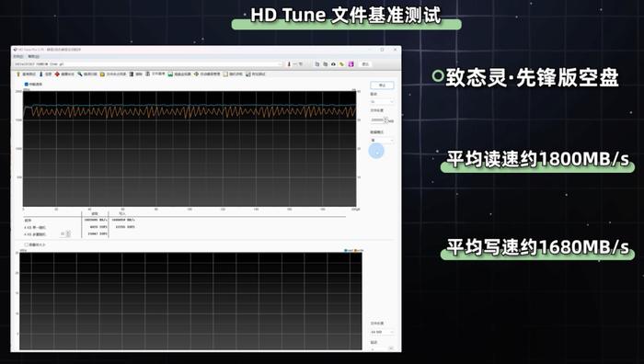This screenshot has width=644, height=364.
Task: Open the Help menu
Action: (34, 56)
